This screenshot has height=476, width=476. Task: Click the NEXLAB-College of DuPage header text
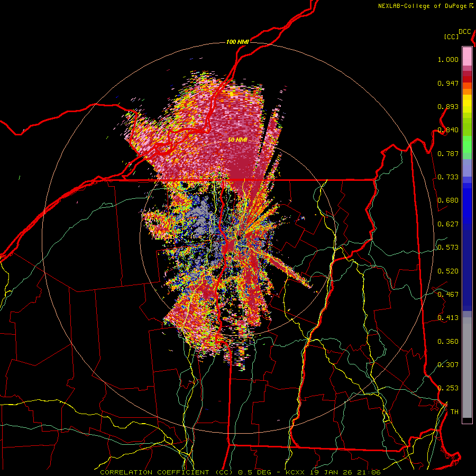(x=422, y=6)
